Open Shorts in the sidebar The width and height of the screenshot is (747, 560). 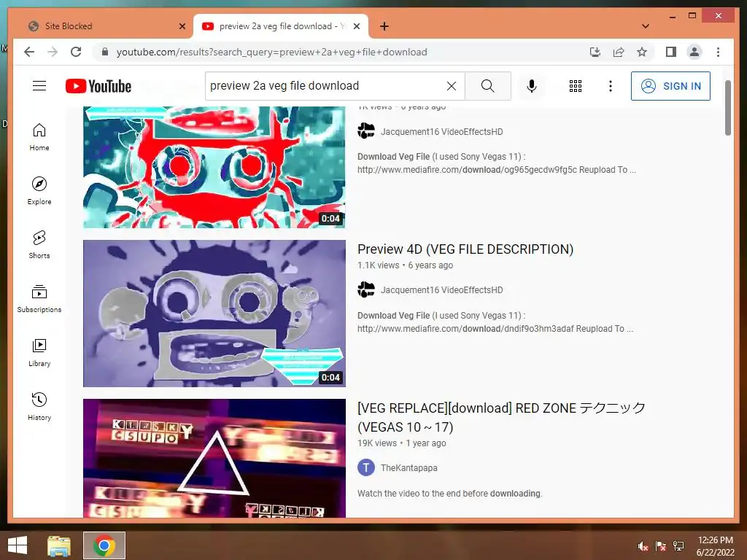39,245
